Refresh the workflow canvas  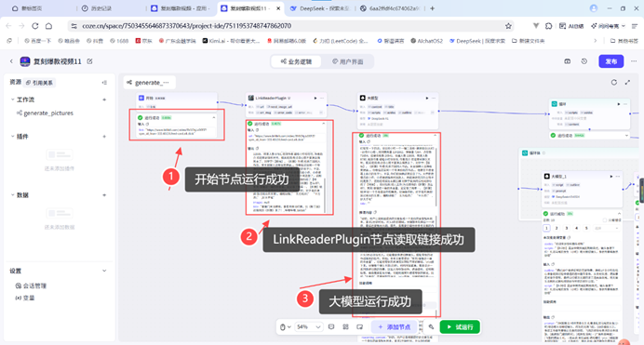613,83
